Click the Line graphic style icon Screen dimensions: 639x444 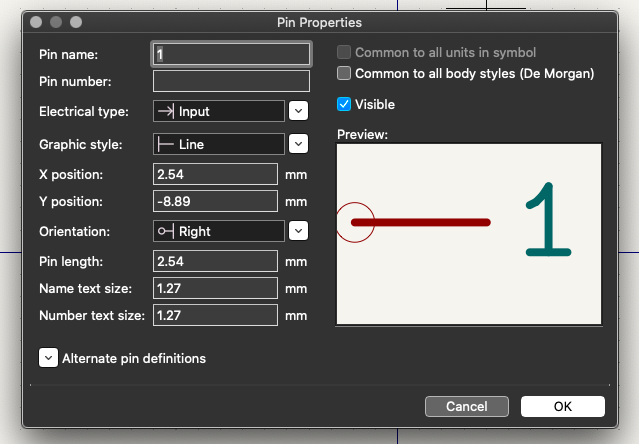166,144
